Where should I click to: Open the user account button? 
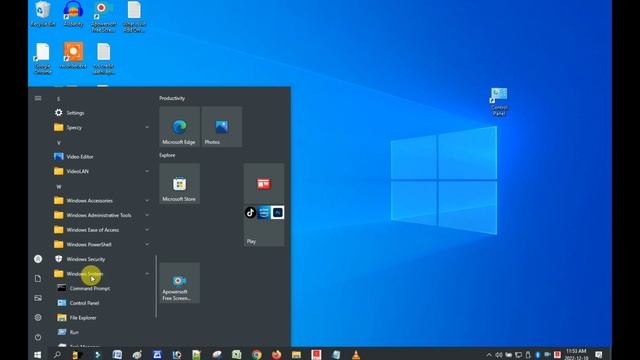(x=38, y=259)
